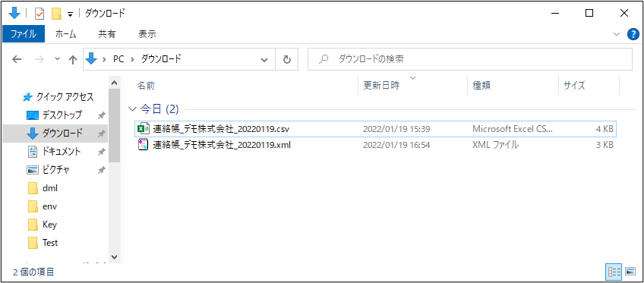Click the Properties checkmark icon in quick access toolbar
The height and width of the screenshot is (283, 644).
pos(39,14)
